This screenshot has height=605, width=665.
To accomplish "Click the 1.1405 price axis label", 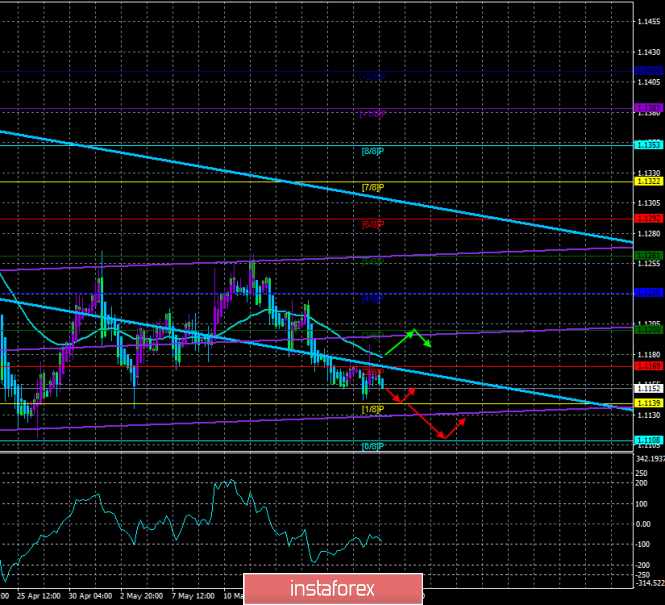I will [x=649, y=82].
